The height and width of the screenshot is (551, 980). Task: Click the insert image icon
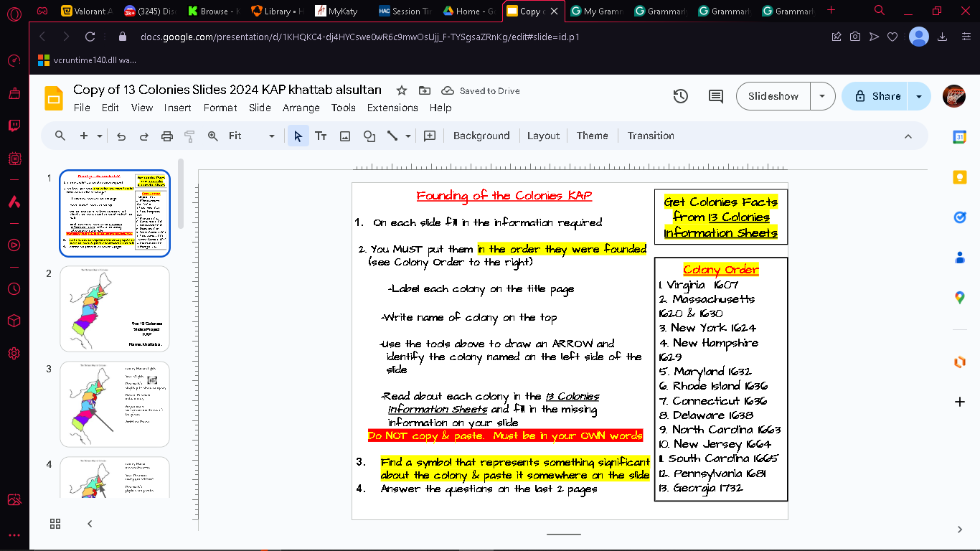click(345, 136)
